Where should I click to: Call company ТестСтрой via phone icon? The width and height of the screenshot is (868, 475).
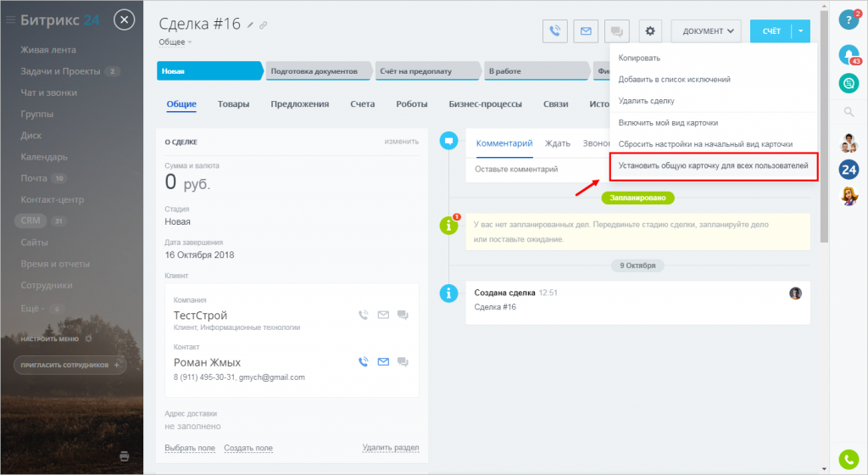pyautogui.click(x=363, y=315)
